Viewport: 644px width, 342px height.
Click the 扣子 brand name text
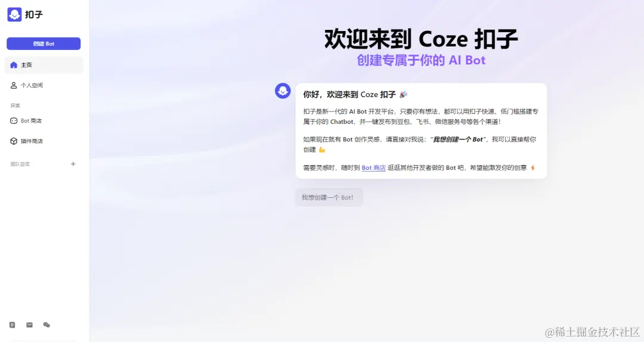[x=33, y=15]
